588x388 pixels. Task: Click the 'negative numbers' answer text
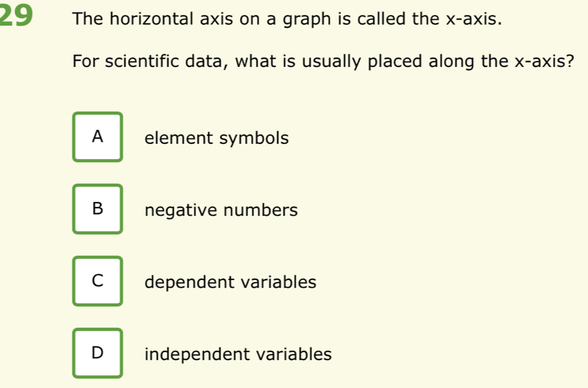coord(221,210)
